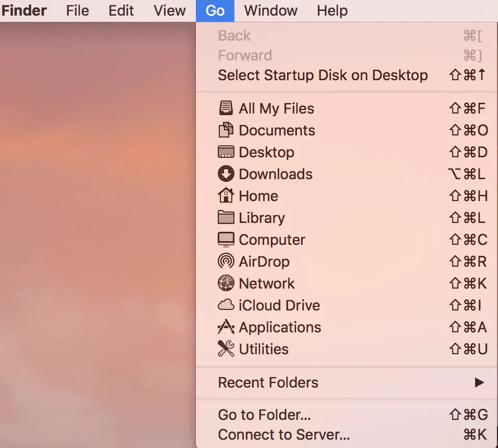Open the Window menu
This screenshot has width=498, height=448.
tap(270, 10)
